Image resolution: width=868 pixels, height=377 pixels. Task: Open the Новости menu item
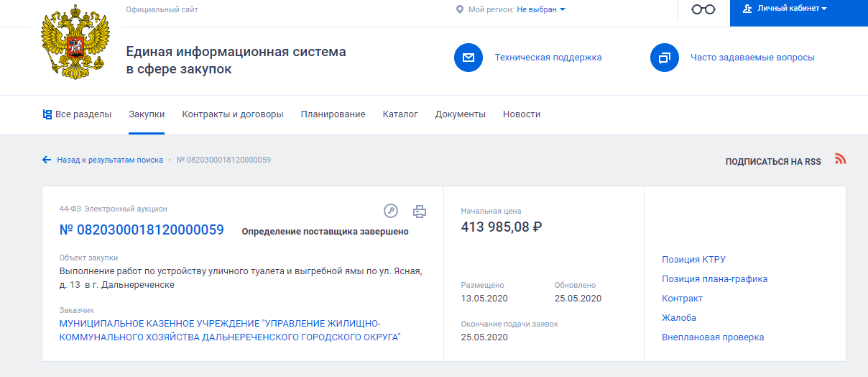[522, 114]
